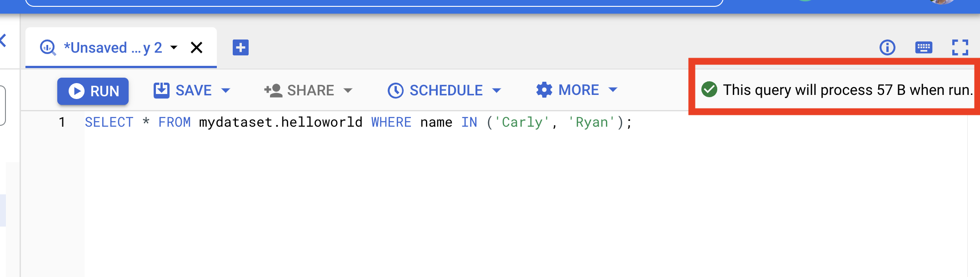Select the Unsaved query 2 tab
The width and height of the screenshot is (980, 277).
113,48
